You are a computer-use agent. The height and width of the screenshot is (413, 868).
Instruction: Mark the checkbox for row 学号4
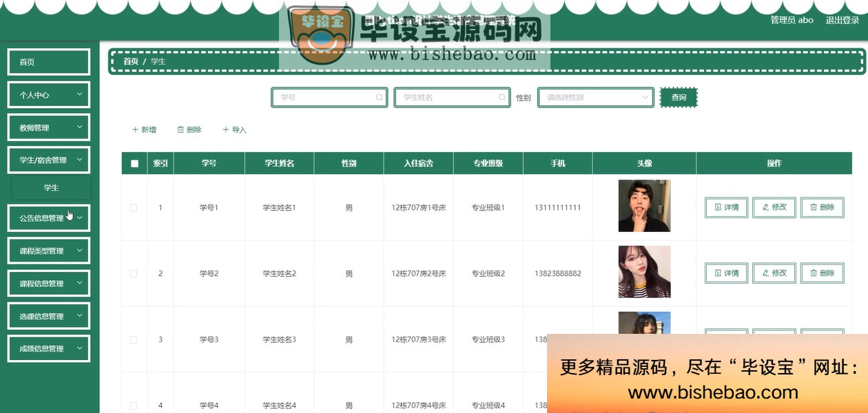pyautogui.click(x=134, y=406)
